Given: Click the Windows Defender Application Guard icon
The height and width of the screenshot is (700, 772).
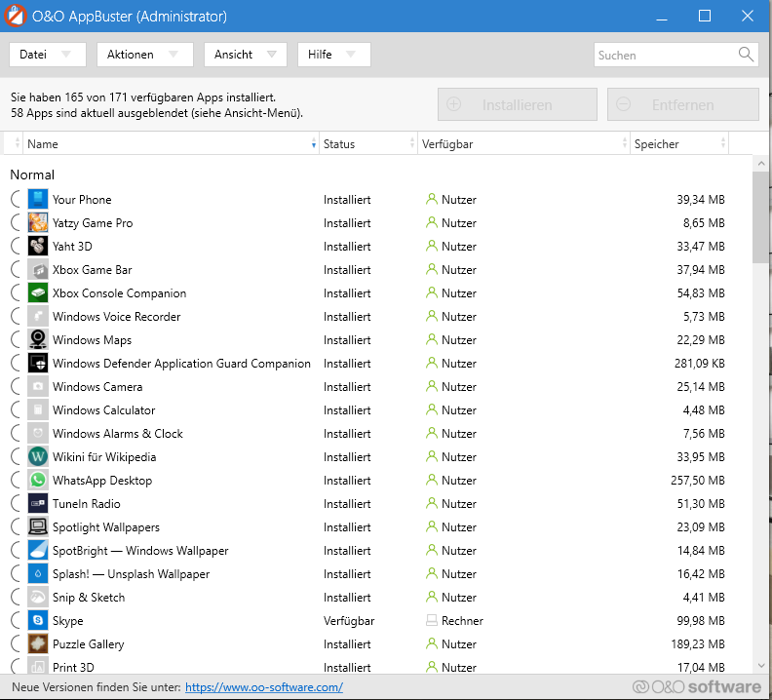Looking at the screenshot, I should click(38, 363).
